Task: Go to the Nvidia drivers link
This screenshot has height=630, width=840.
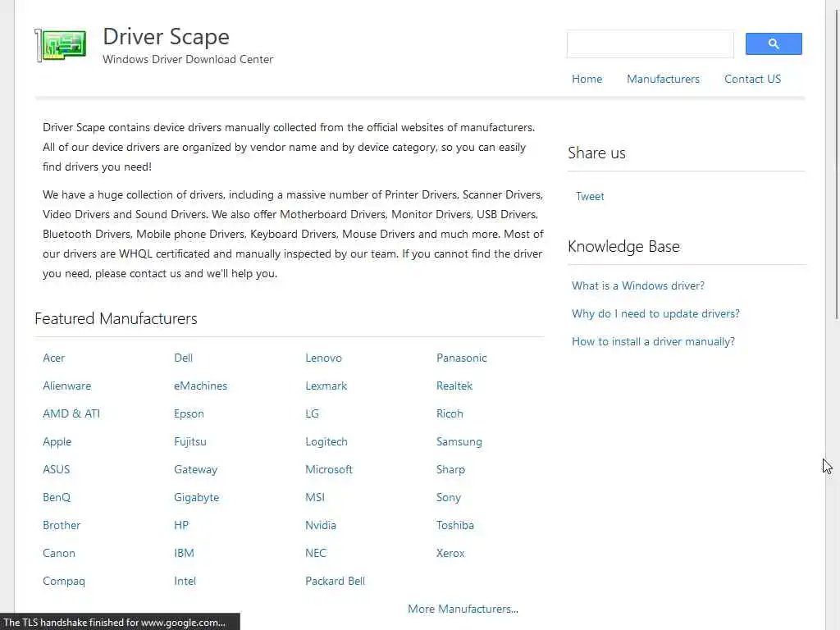Action: click(321, 525)
